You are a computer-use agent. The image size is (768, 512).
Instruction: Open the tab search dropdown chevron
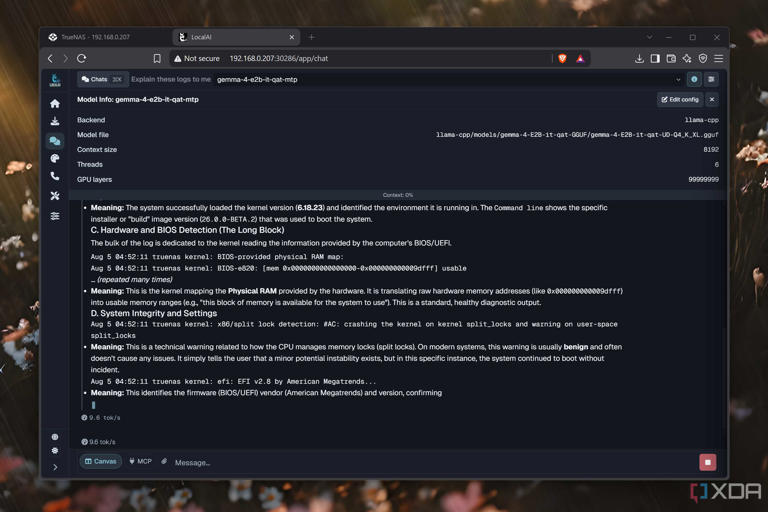point(649,37)
